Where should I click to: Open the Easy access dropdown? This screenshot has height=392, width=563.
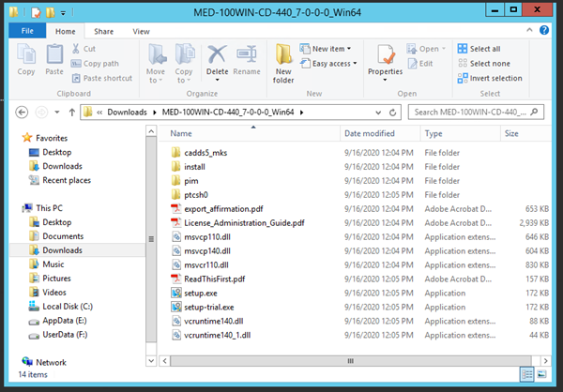point(328,64)
